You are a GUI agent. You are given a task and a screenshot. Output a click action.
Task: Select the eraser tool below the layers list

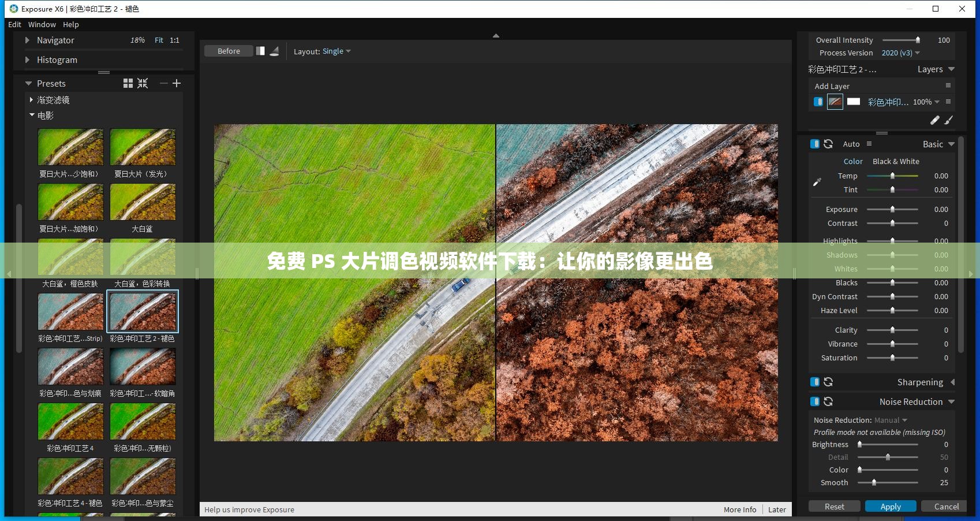(x=935, y=120)
